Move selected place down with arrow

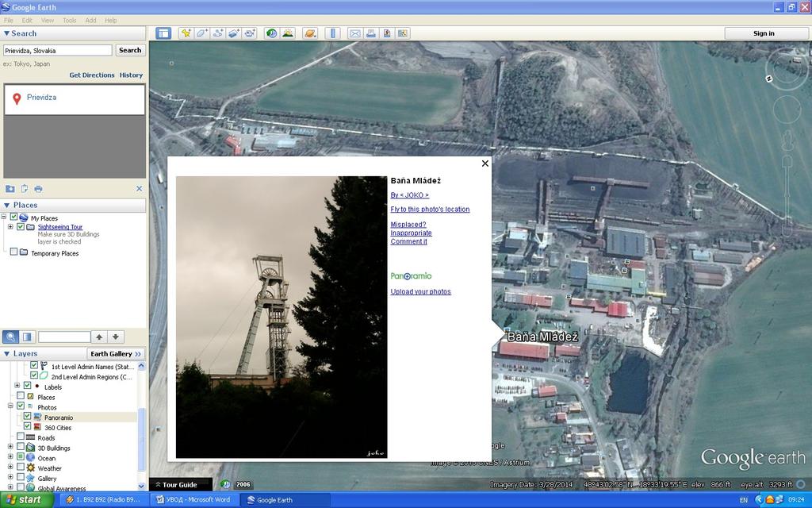pyautogui.click(x=116, y=337)
